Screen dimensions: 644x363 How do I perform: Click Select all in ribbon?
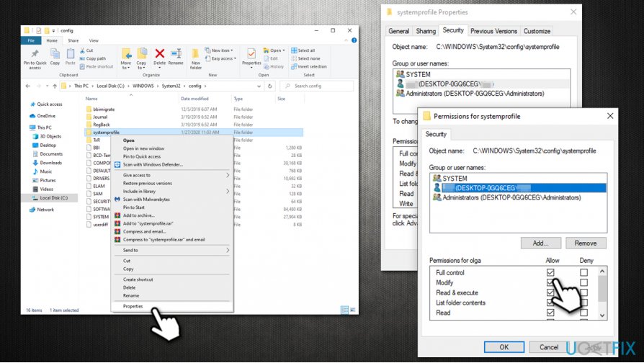pyautogui.click(x=303, y=50)
